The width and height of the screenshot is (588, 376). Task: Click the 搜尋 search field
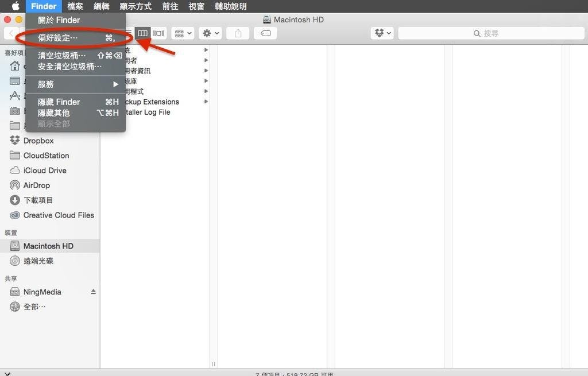tap(491, 33)
